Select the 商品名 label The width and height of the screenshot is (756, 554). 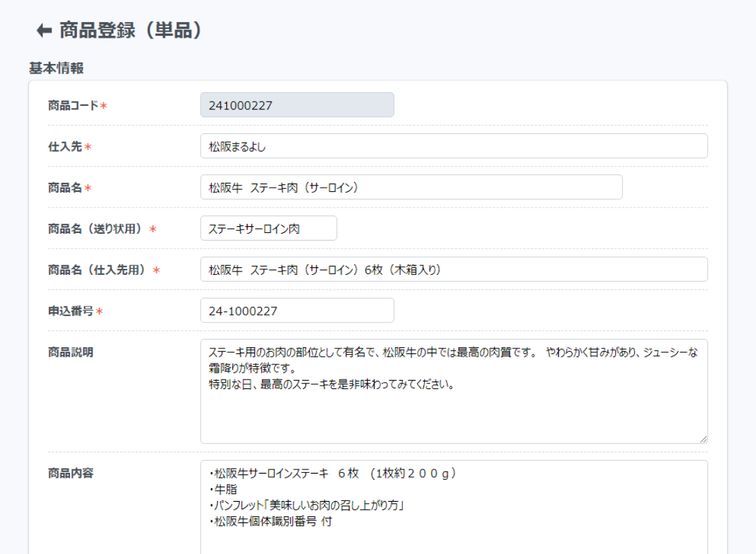65,188
